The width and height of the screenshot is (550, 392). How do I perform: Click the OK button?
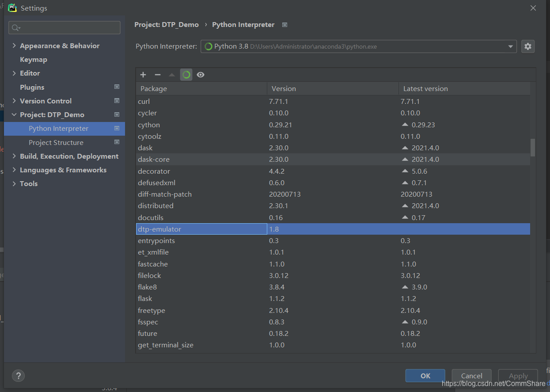(425, 376)
